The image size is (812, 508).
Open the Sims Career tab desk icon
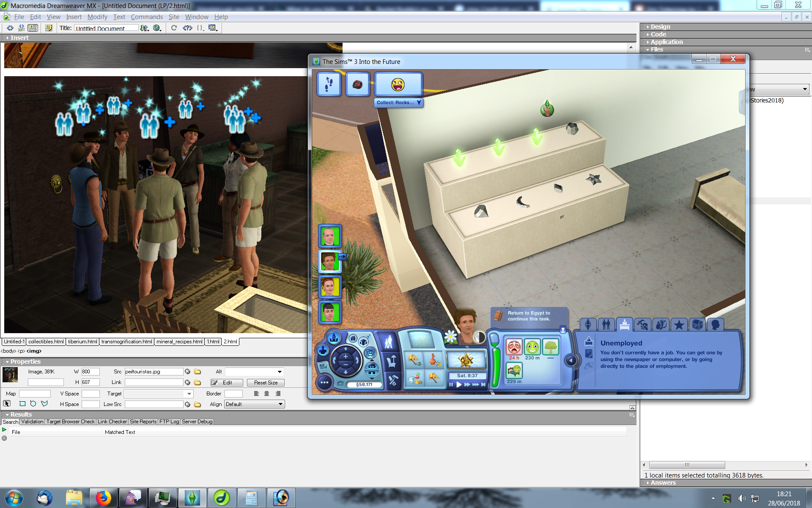coord(625,325)
